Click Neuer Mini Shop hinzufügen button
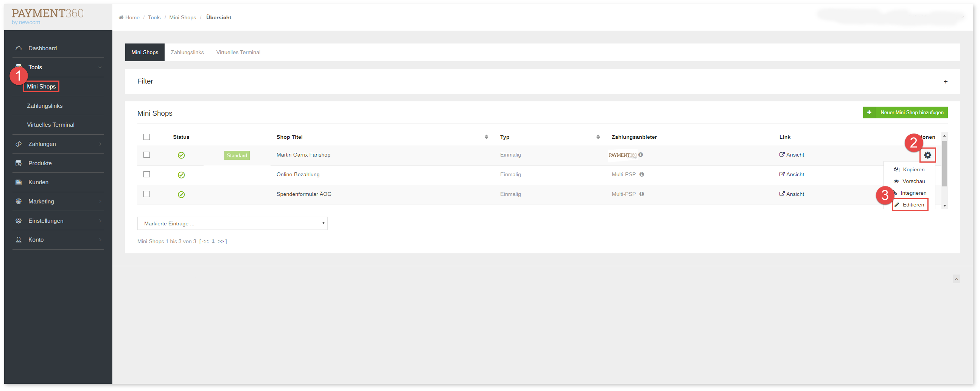 905,113
